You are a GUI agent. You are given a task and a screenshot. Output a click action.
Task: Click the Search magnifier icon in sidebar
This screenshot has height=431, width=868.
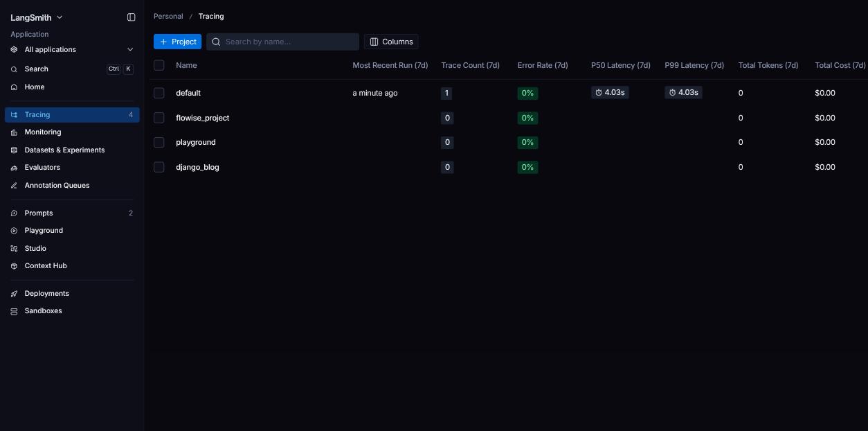14,69
